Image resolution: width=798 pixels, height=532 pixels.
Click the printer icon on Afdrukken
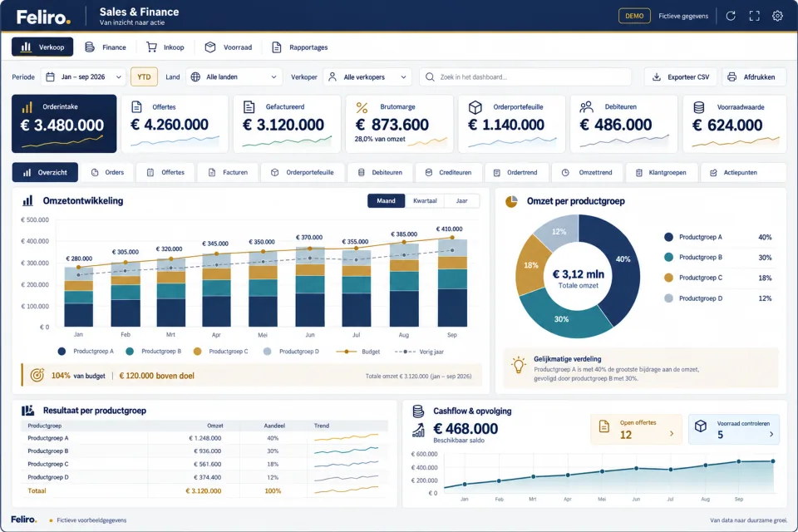[731, 76]
